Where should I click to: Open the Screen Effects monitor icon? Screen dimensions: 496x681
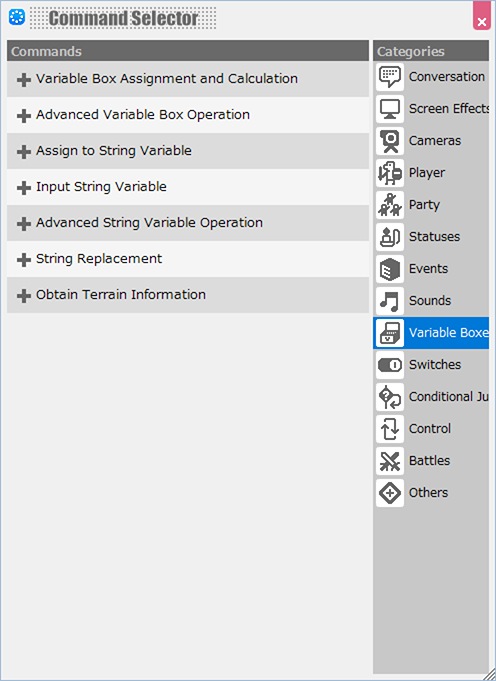tap(390, 109)
